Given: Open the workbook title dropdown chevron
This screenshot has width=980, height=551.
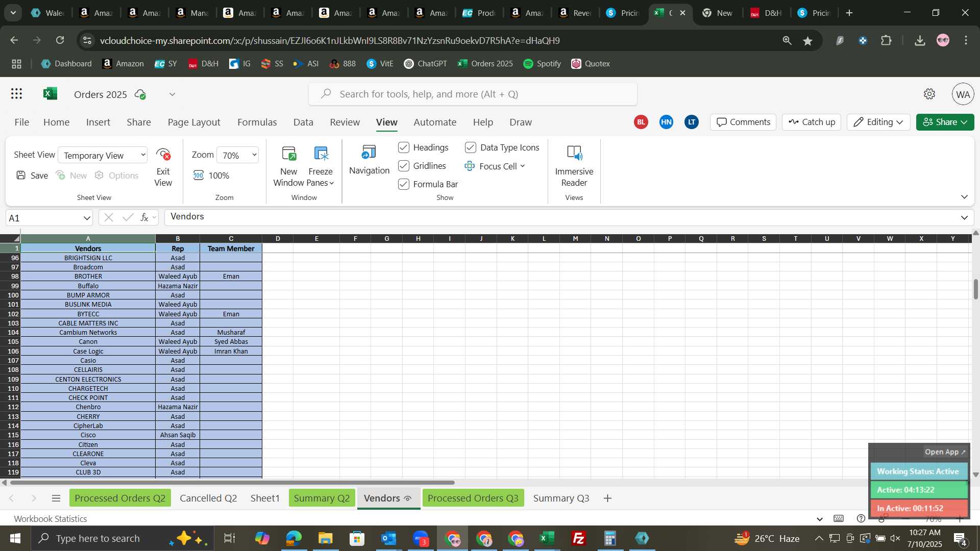Looking at the screenshot, I should pyautogui.click(x=172, y=94).
